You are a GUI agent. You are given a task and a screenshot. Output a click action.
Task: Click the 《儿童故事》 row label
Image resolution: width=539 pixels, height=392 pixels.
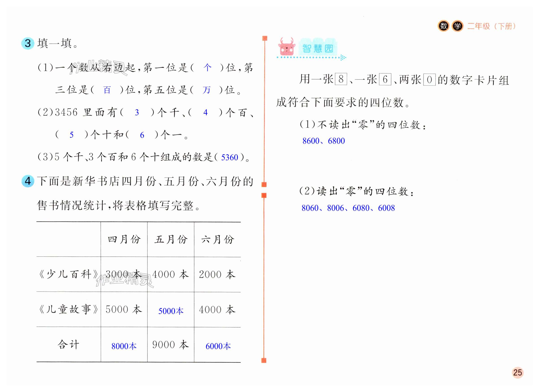(x=68, y=309)
